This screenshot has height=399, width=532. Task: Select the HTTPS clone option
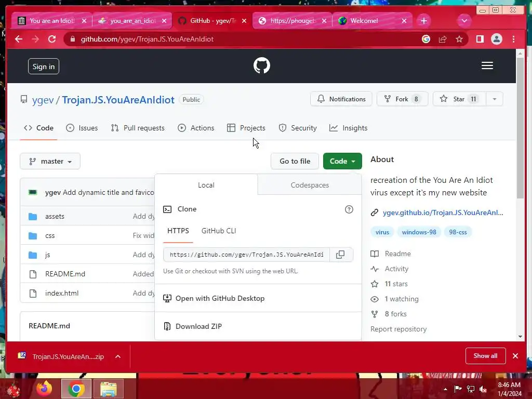tap(178, 231)
